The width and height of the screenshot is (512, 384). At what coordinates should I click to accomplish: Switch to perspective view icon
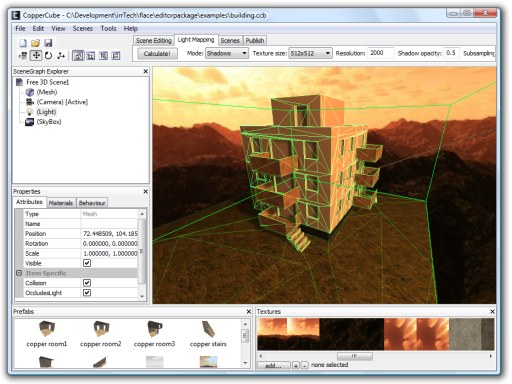[78, 55]
